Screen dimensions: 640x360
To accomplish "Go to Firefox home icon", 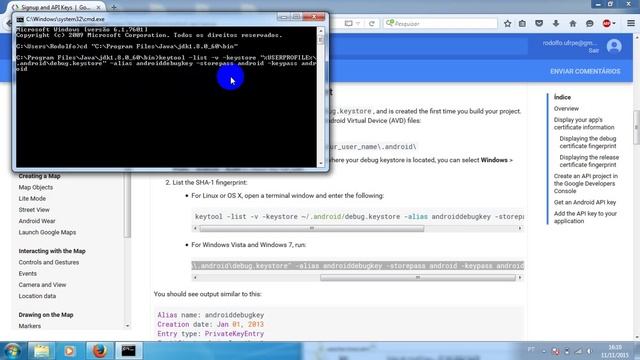I will [x=573, y=24].
